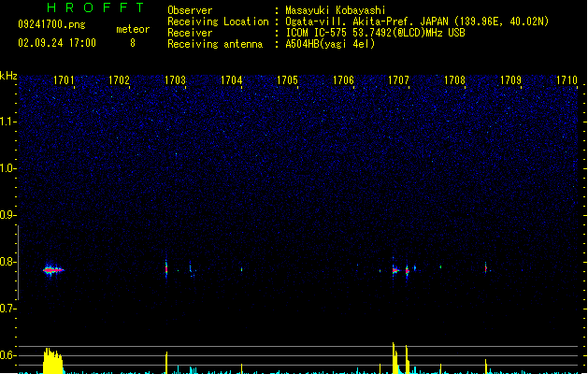Click the meteor count value 8
The height and width of the screenshot is (374, 588).
tap(133, 43)
